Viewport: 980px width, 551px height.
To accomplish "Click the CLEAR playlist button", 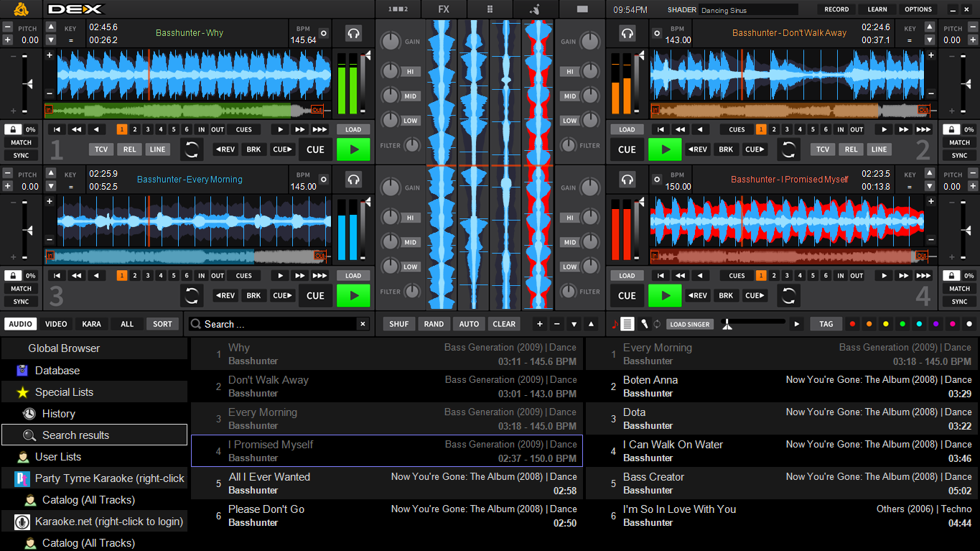I will pos(504,324).
